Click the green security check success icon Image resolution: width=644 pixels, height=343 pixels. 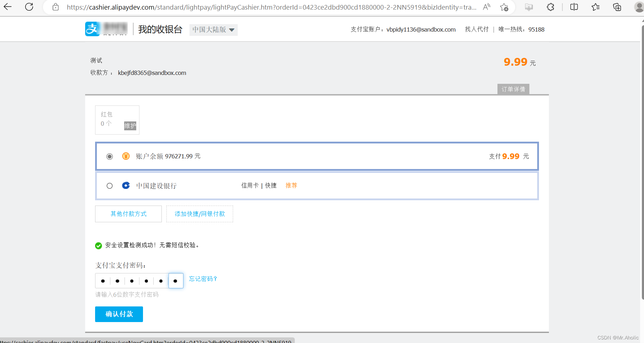click(99, 245)
